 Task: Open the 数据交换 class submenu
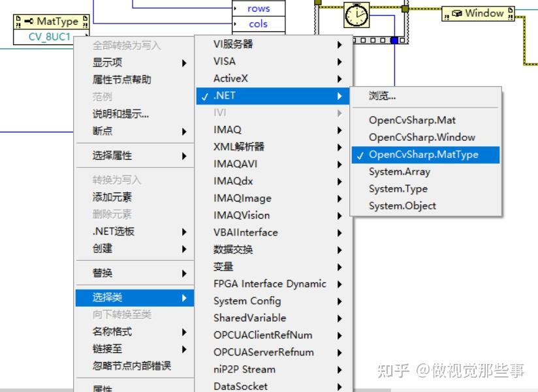[274, 250]
